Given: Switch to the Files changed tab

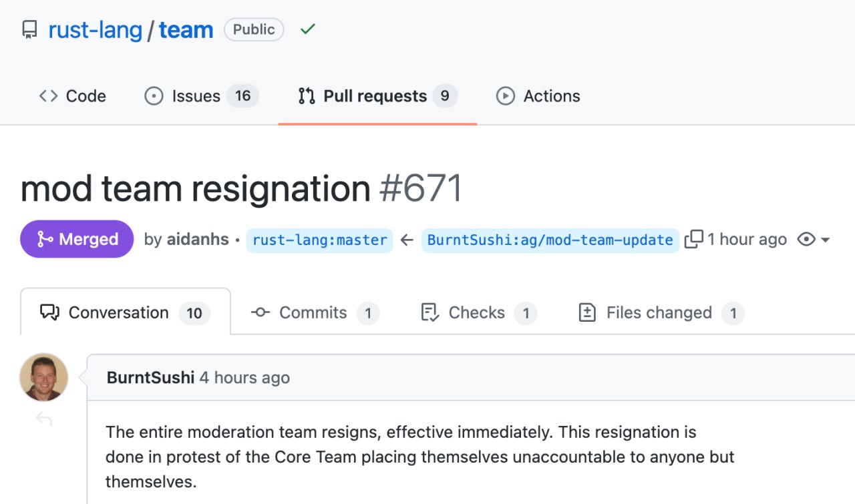Looking at the screenshot, I should pos(660,312).
